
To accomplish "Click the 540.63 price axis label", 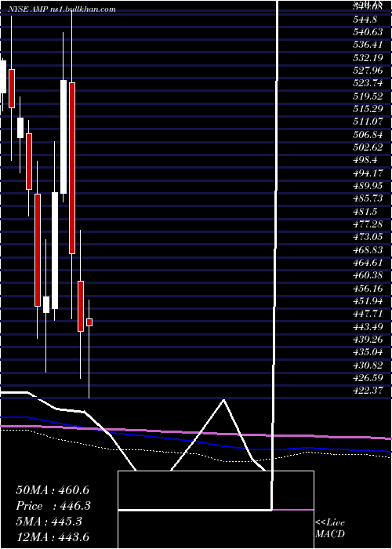I will pos(368,32).
